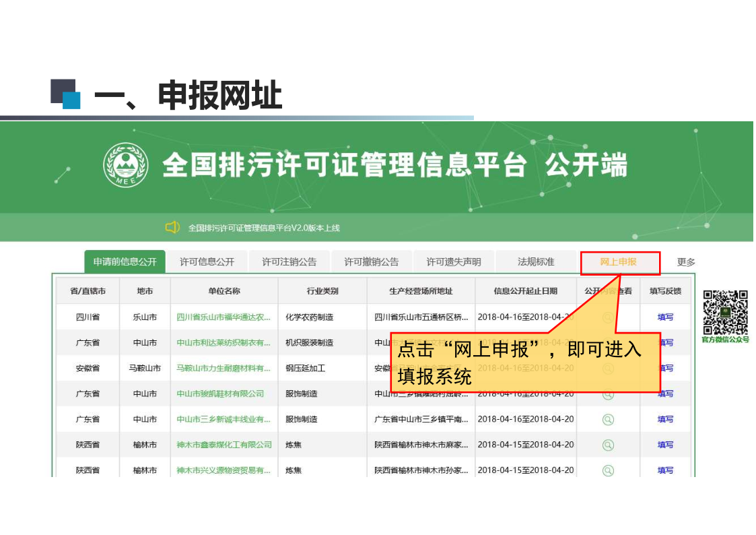Open magnifier view for 中山市三乡新诚丰线业 row

tap(608, 420)
